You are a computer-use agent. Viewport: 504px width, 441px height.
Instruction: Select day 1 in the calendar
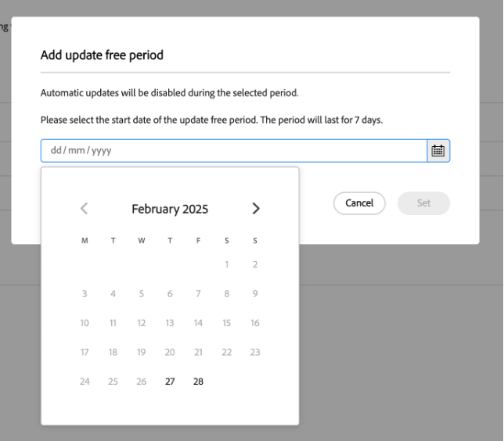[227, 264]
